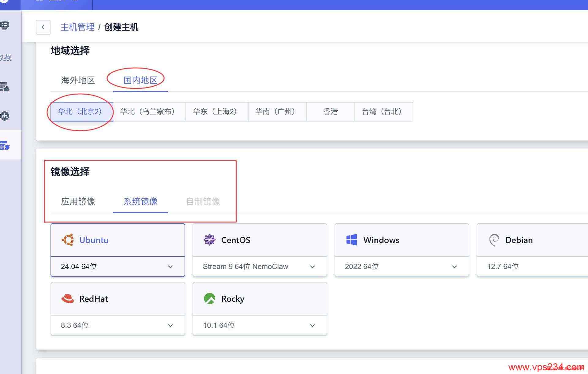Click the 地域选择 heading
588x374 pixels.
(x=70, y=50)
